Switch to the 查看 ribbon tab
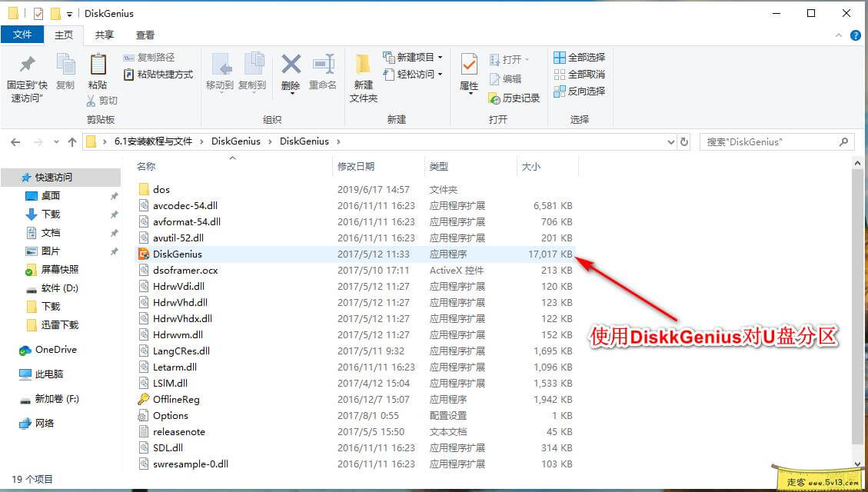868x492 pixels. (146, 35)
